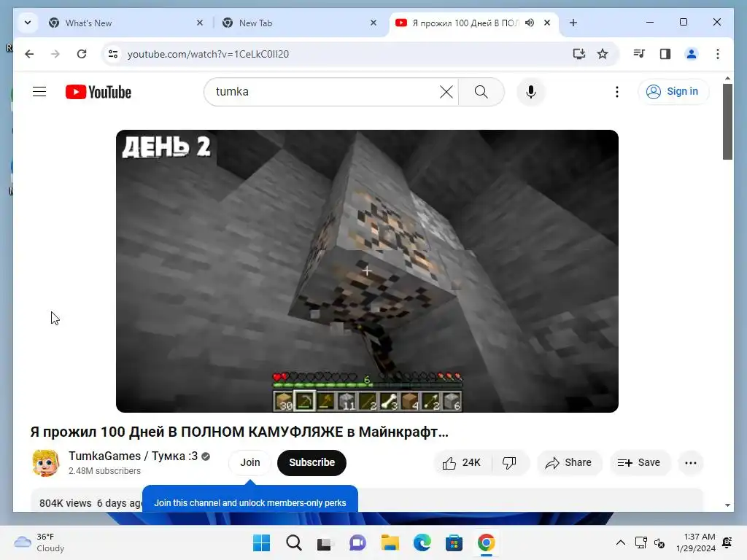Subscribe to the TumkaGames channel
This screenshot has height=560, width=747.
click(x=311, y=462)
